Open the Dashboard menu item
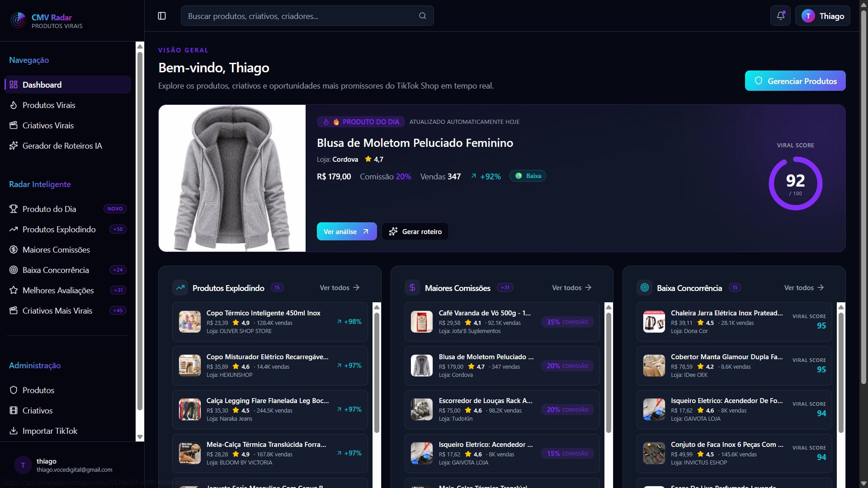Viewport: 868px width, 488px height. point(68,84)
